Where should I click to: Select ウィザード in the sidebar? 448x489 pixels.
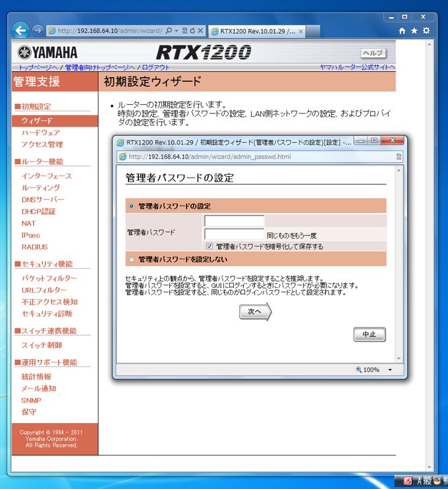pyautogui.click(x=55, y=121)
